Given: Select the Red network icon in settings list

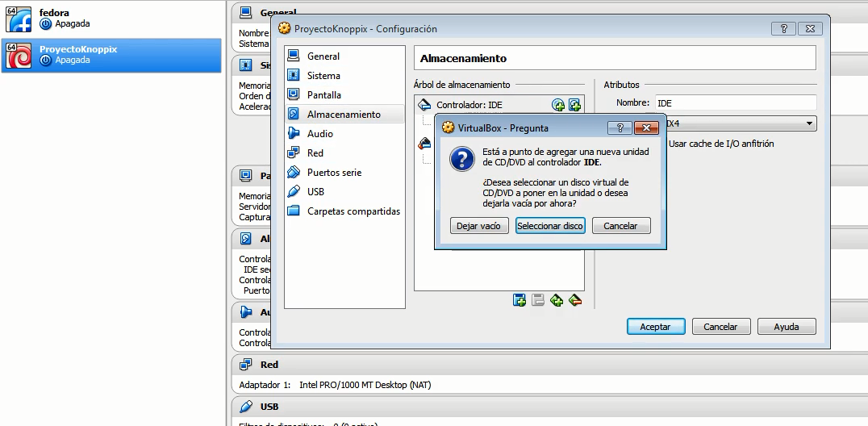Looking at the screenshot, I should point(294,153).
